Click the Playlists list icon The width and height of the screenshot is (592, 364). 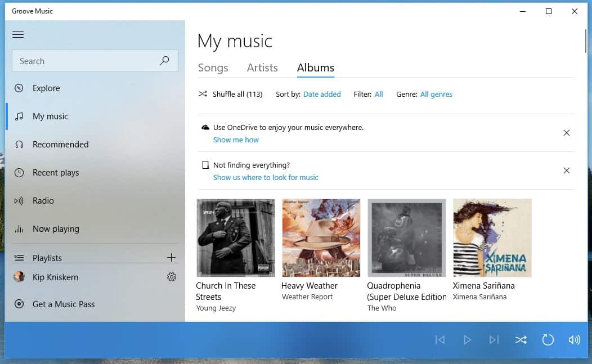pos(19,258)
